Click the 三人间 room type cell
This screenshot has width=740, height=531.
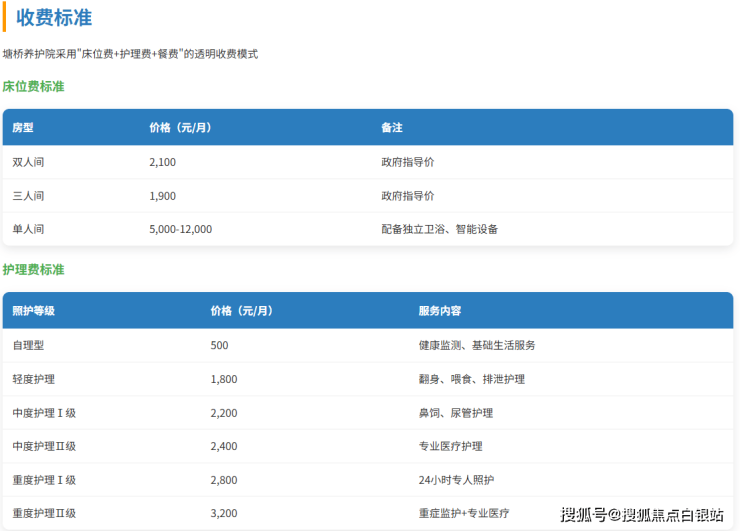point(28,195)
